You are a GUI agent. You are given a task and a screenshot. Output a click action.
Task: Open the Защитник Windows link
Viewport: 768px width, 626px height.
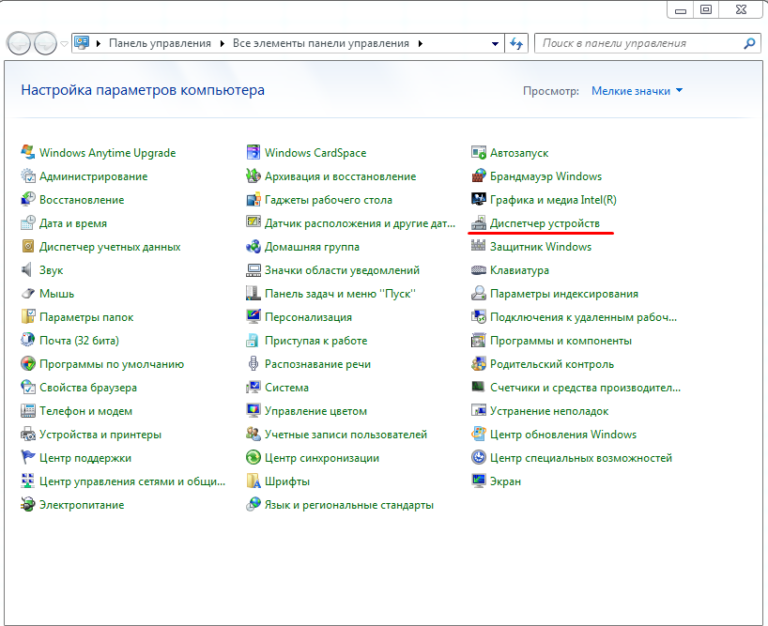point(541,247)
